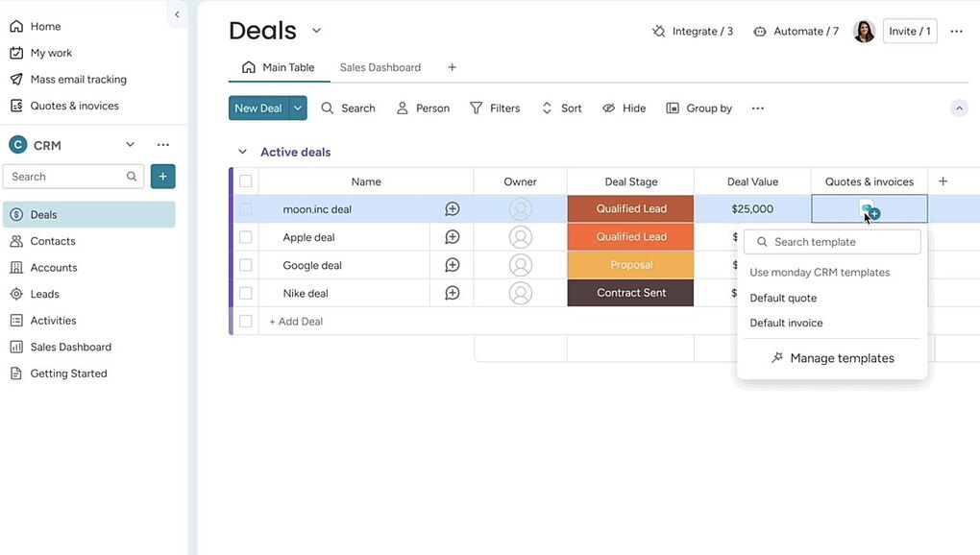The width and height of the screenshot is (980, 555).
Task: Click the add quote icon in moon.inc row
Action: [x=870, y=209]
